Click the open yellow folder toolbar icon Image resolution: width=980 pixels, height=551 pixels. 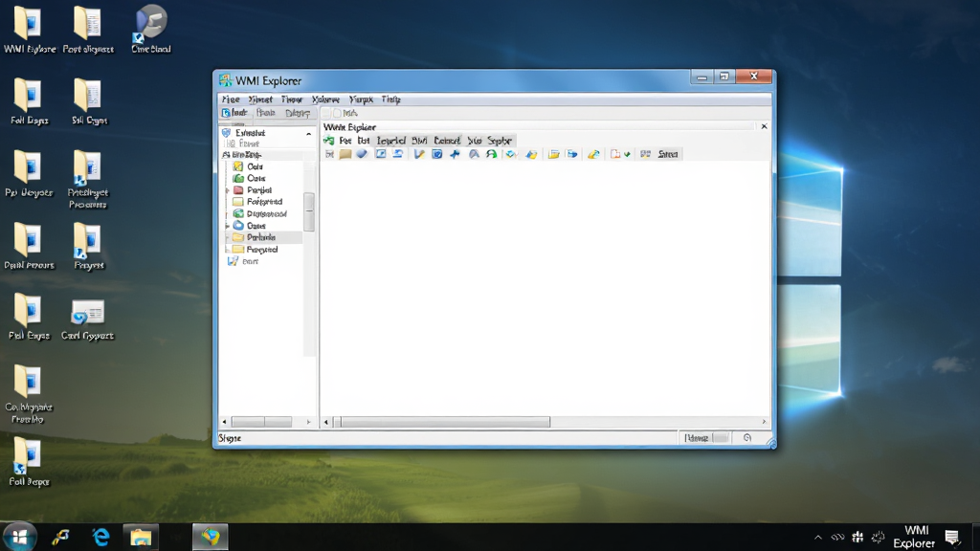(x=553, y=154)
